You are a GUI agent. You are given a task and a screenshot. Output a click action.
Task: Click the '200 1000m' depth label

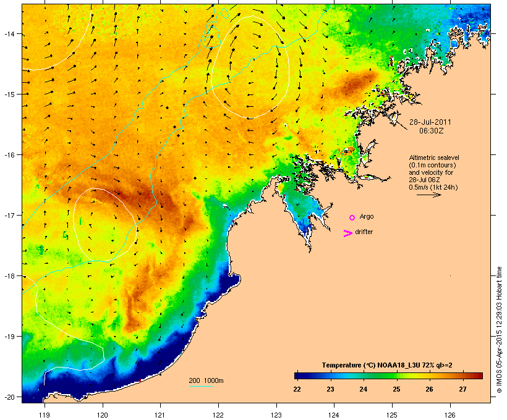point(206,380)
